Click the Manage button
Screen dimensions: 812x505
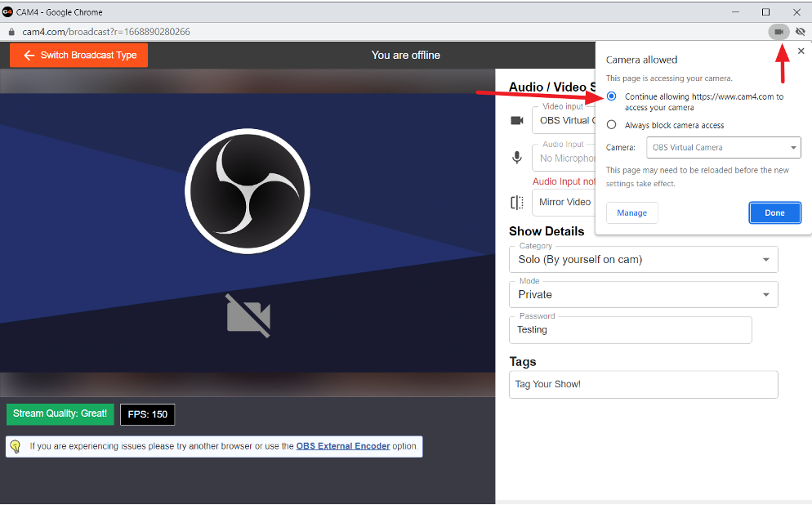(x=631, y=212)
